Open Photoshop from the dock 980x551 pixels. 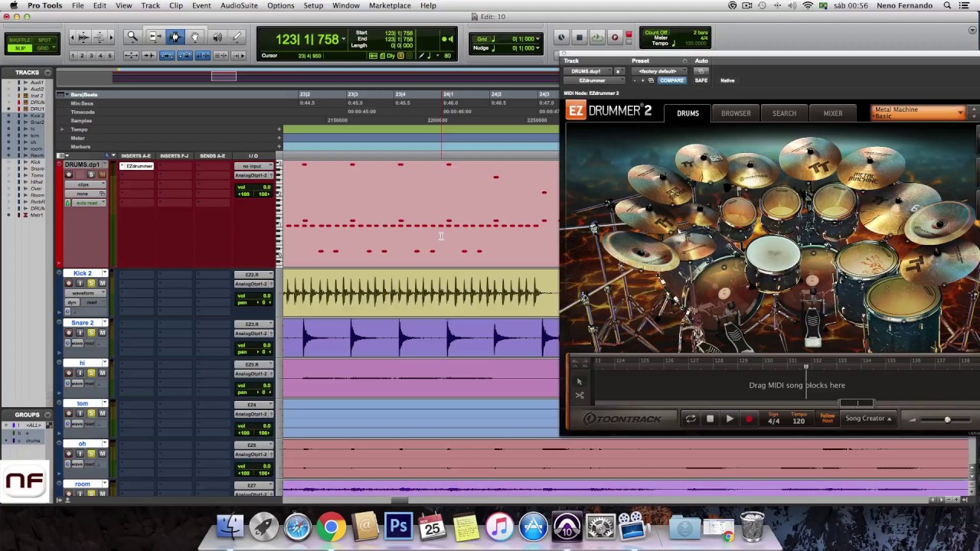[398, 527]
